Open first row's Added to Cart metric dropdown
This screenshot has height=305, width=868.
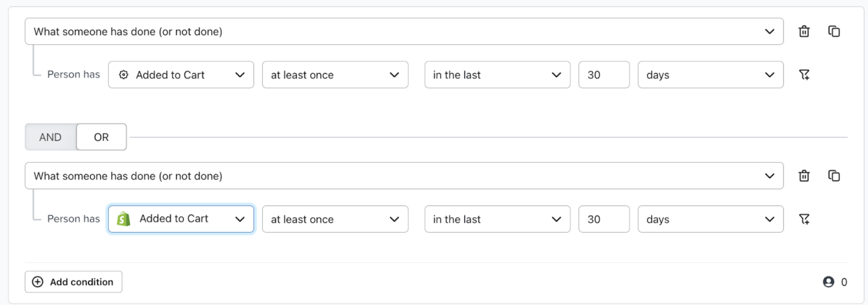181,74
